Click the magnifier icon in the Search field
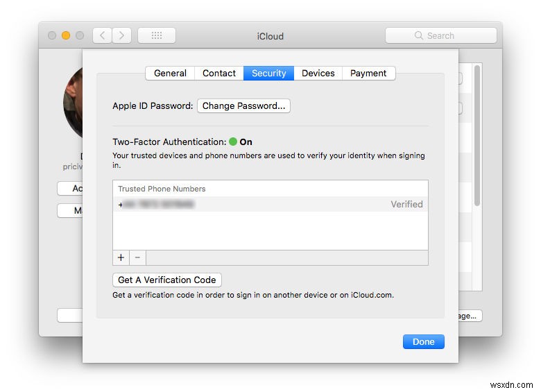541x392 pixels. tap(418, 35)
